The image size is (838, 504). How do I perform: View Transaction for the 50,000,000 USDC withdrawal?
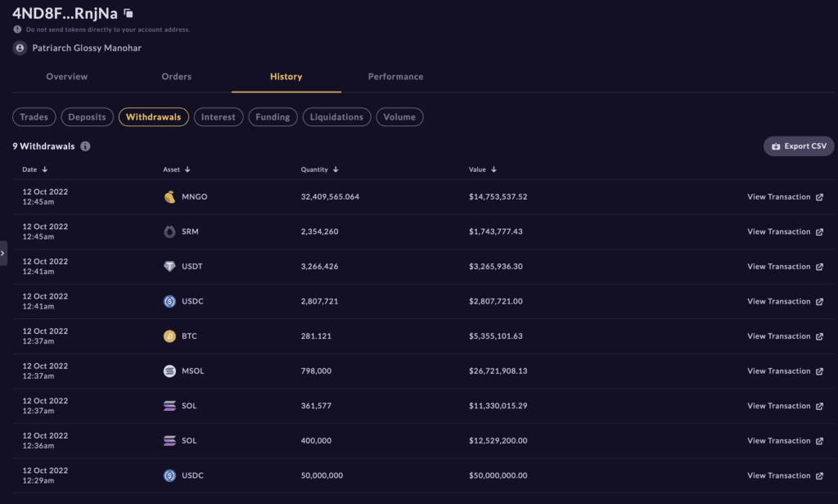[x=785, y=475]
